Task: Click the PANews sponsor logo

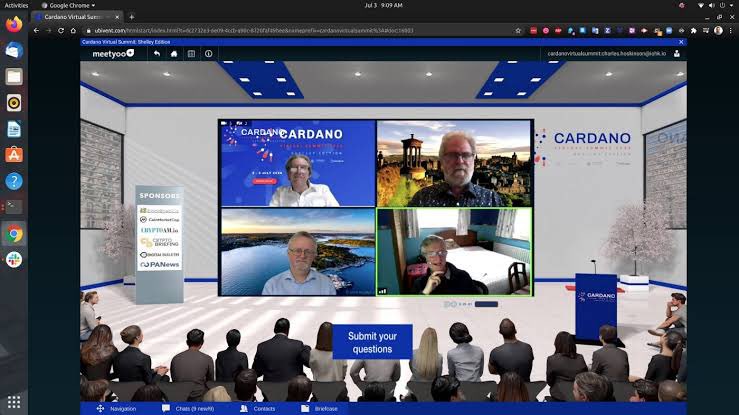Action: coord(160,265)
